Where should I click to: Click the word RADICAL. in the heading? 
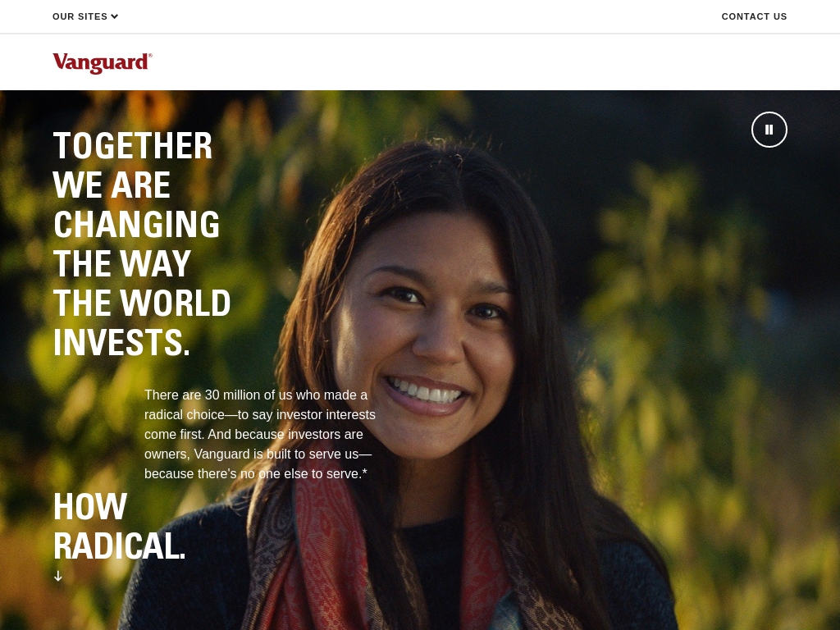coord(120,546)
